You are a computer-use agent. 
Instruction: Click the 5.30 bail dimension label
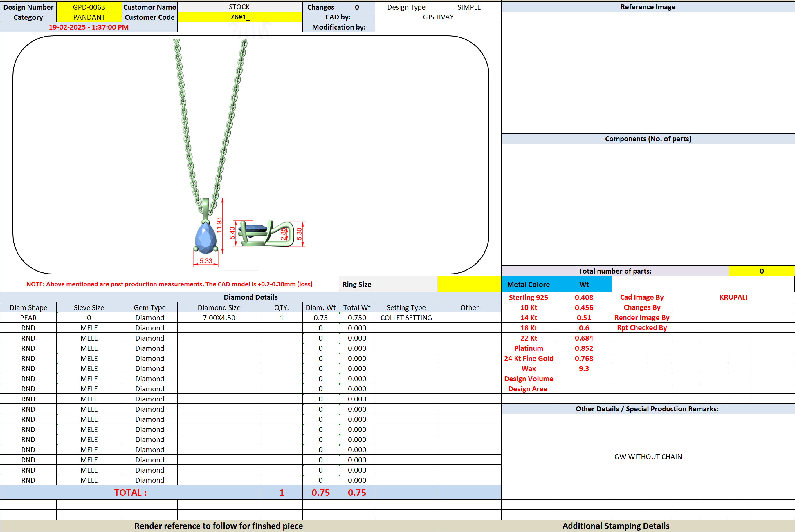pos(299,234)
